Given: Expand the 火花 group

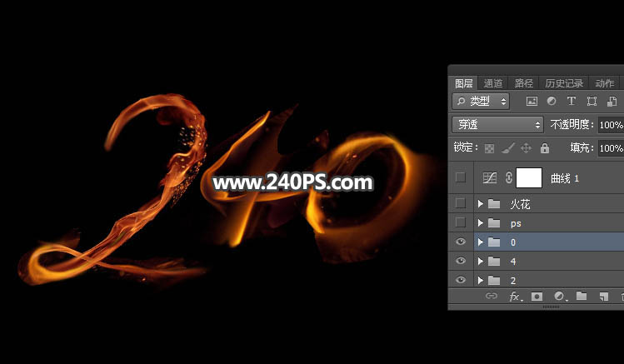Looking at the screenshot, I should tap(481, 204).
